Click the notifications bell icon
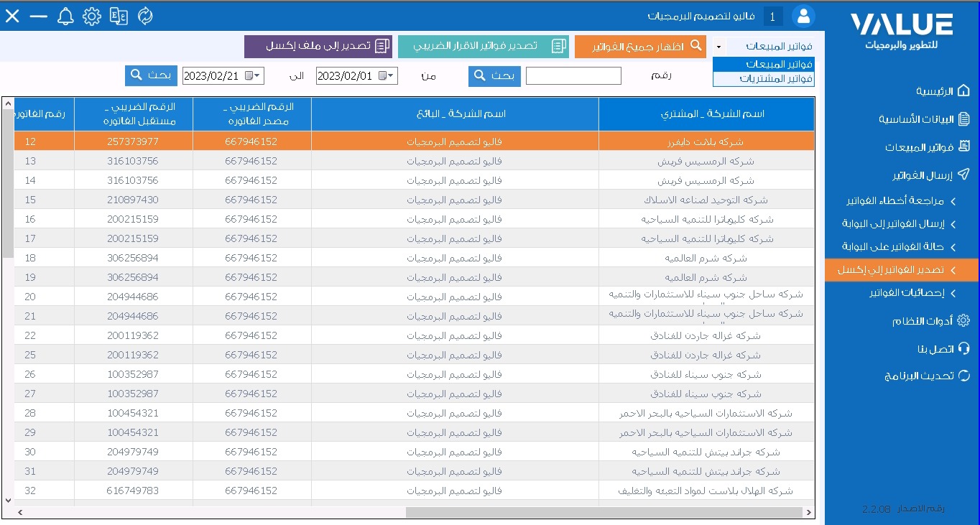This screenshot has width=980, height=525. click(x=65, y=16)
